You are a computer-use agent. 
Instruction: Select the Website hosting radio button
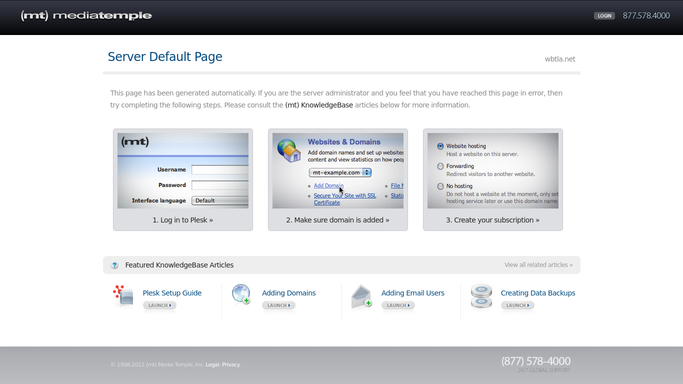pyautogui.click(x=440, y=146)
